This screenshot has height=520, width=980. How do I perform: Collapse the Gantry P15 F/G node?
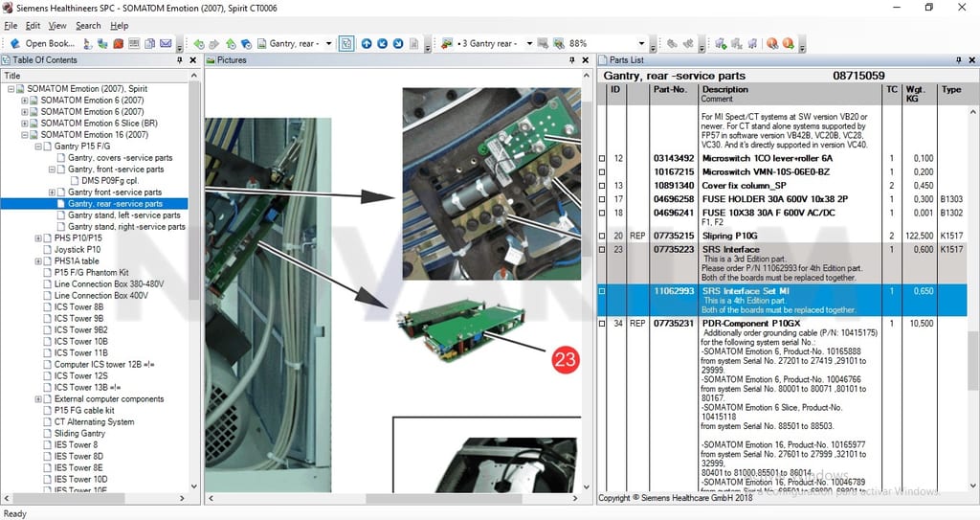click(x=38, y=147)
